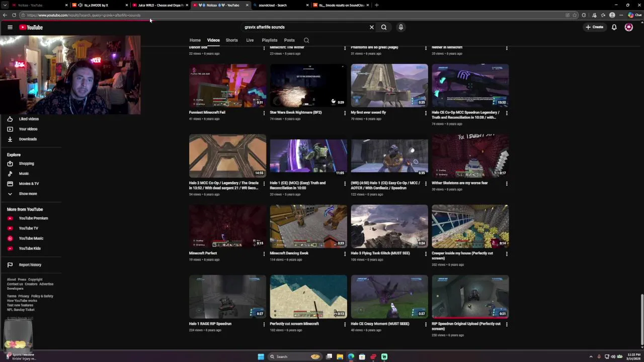Click the magnifier search button in YouTube header
Image resolution: width=644 pixels, height=362 pixels.
coord(384,27)
